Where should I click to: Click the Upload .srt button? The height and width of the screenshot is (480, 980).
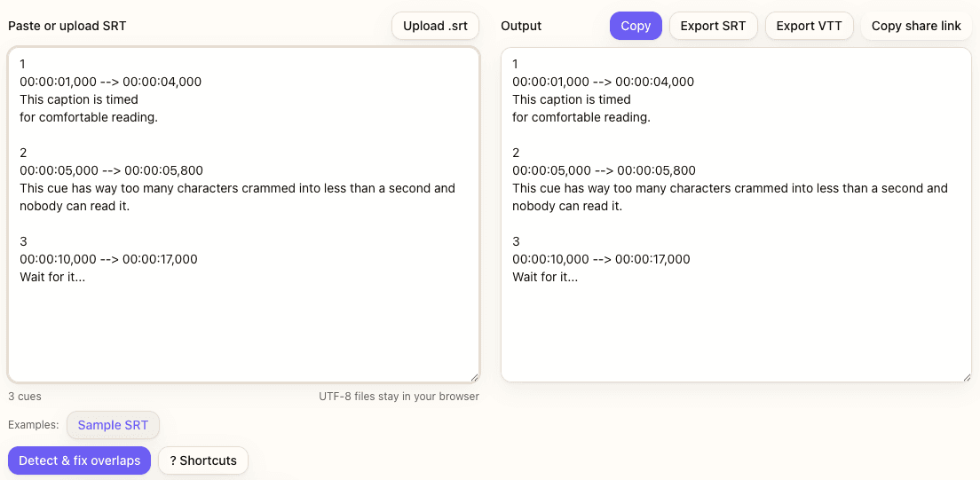click(x=435, y=27)
